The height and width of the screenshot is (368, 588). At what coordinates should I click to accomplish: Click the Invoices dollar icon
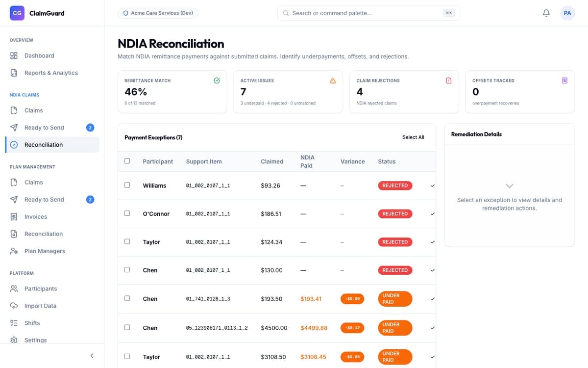(14, 216)
